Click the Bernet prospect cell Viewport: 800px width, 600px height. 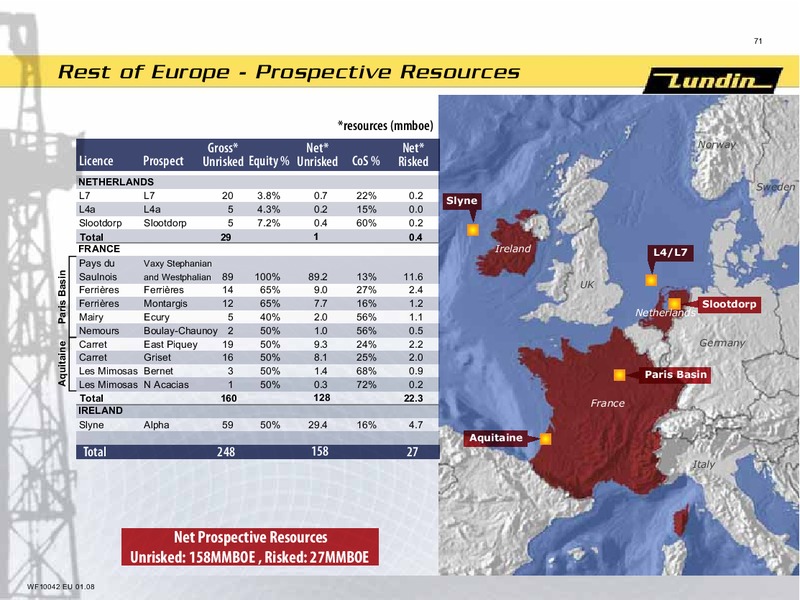(x=158, y=371)
